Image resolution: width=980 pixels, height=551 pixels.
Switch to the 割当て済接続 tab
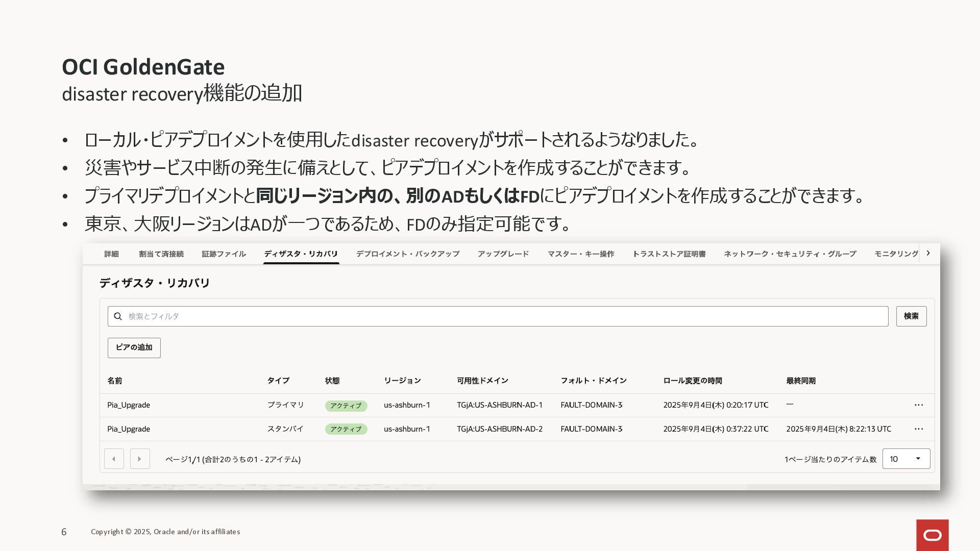[161, 254]
